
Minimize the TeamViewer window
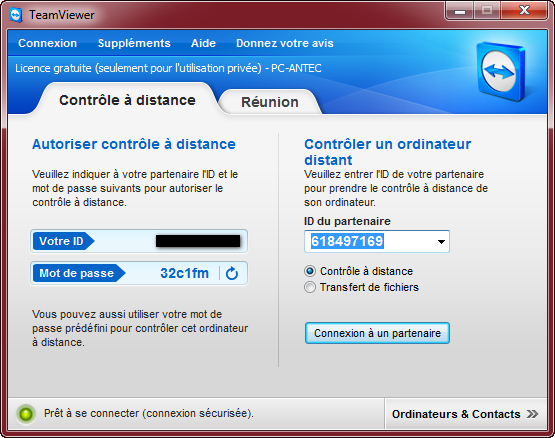460,12
